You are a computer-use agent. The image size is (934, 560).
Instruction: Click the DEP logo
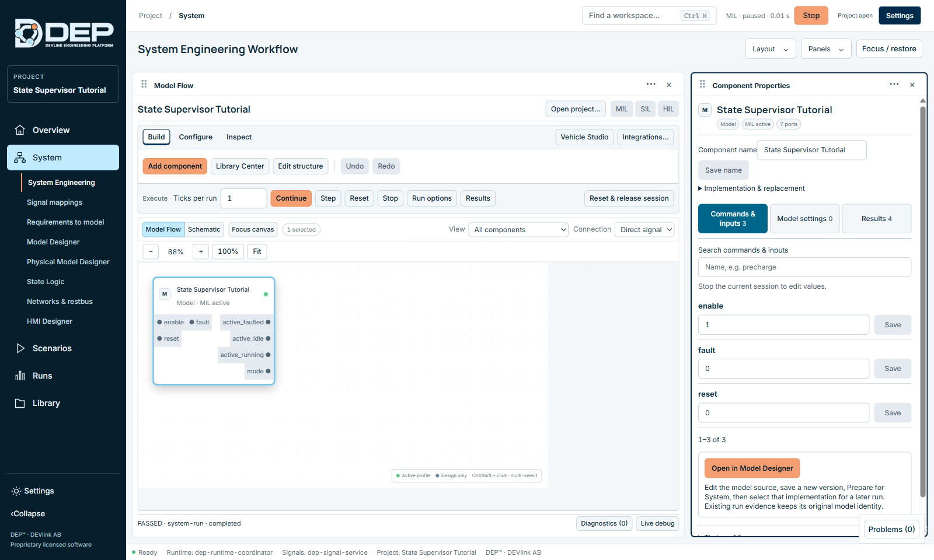[x=64, y=33]
